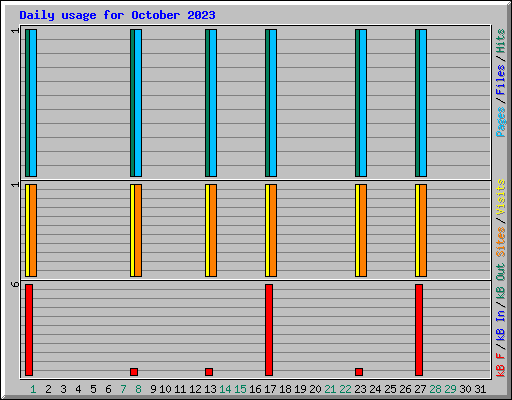Click the cyan pages bar for day 1
The height and width of the screenshot is (400, 512).
33,103
